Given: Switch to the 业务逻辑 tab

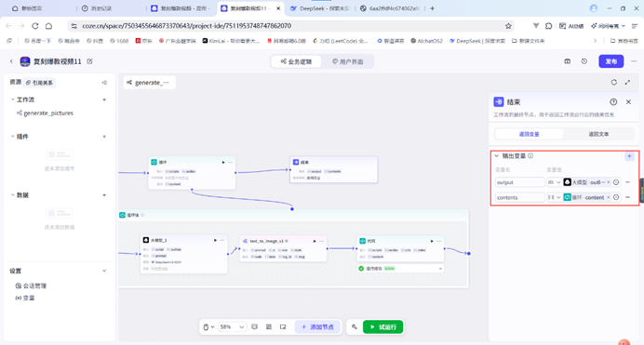Looking at the screenshot, I should (296, 61).
